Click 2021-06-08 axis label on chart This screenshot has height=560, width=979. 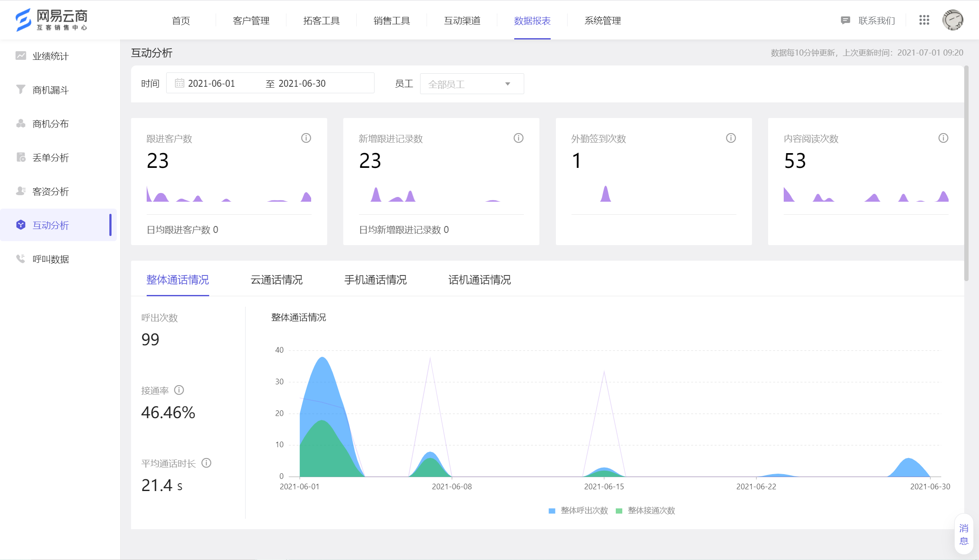(x=452, y=486)
